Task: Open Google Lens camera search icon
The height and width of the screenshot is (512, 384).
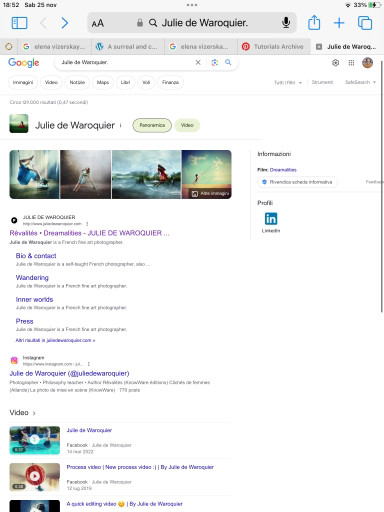Action: (x=215, y=62)
